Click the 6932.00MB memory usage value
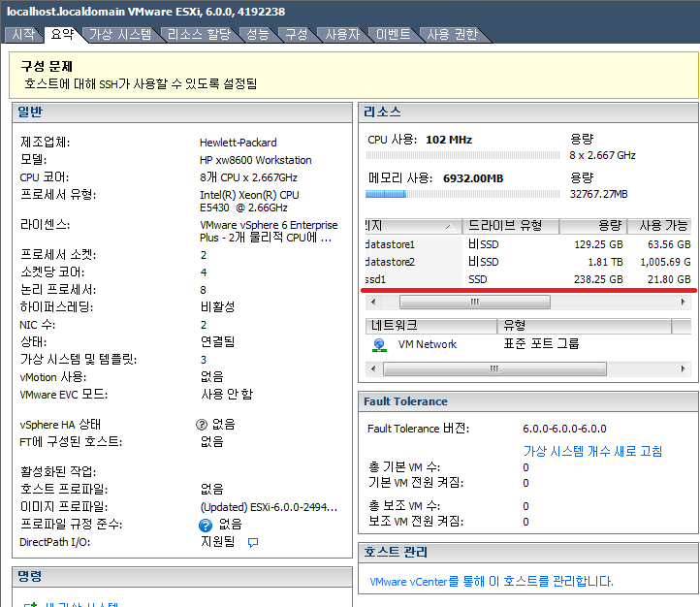 473,178
